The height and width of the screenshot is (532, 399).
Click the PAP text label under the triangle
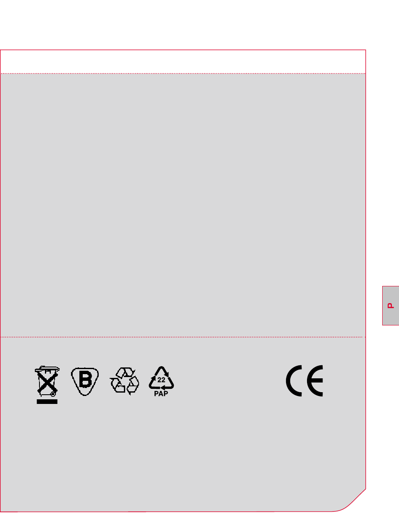coord(161,394)
